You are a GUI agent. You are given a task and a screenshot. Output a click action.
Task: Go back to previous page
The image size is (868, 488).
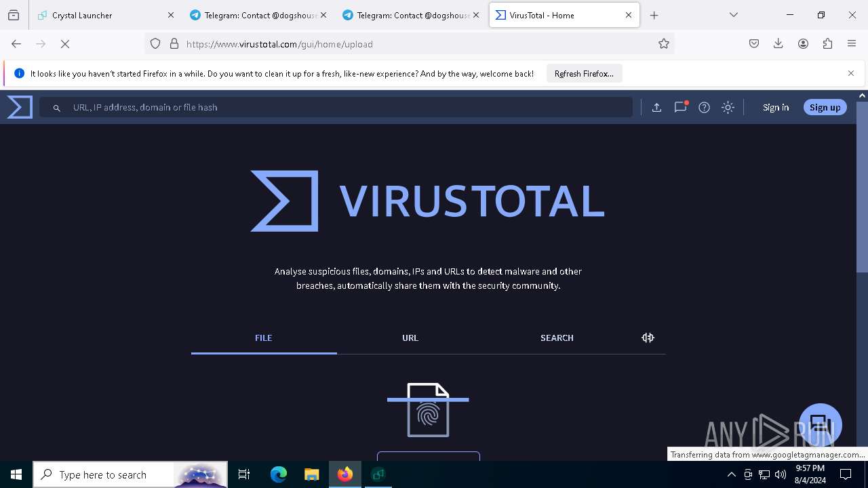point(16,43)
